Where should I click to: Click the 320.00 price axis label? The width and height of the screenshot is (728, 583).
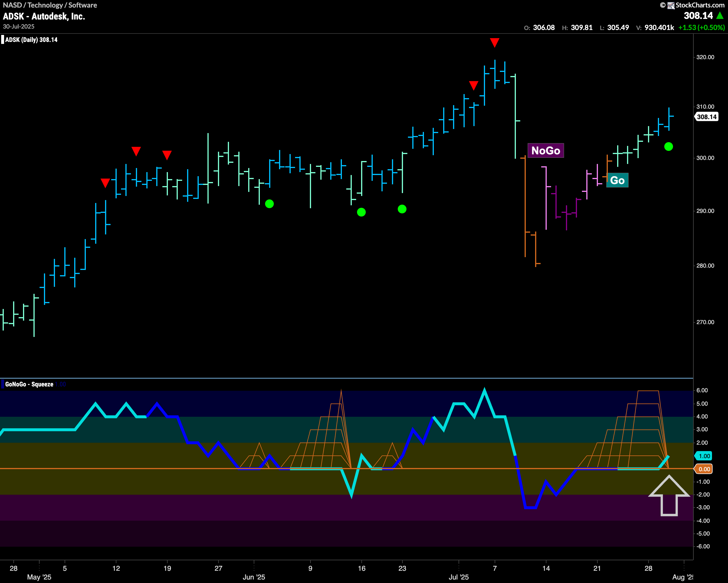click(x=705, y=57)
